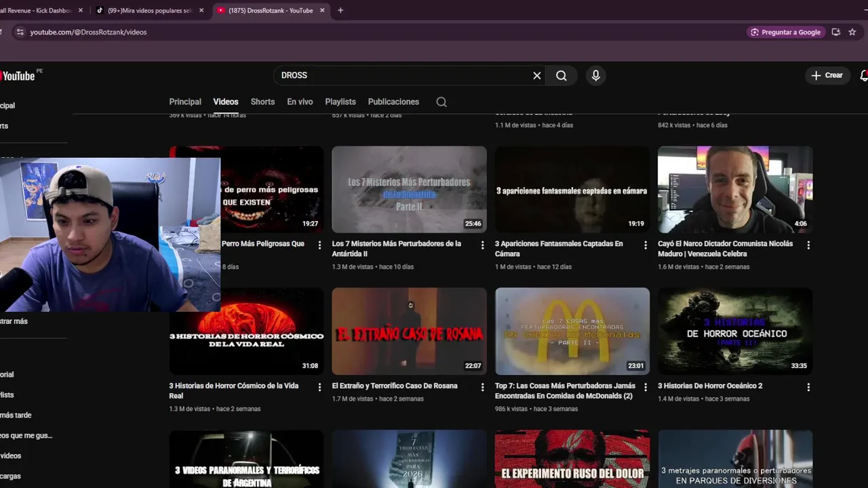Viewport: 868px width, 488px height.
Task: Open Ver más tarde in sidebar
Action: (16, 415)
